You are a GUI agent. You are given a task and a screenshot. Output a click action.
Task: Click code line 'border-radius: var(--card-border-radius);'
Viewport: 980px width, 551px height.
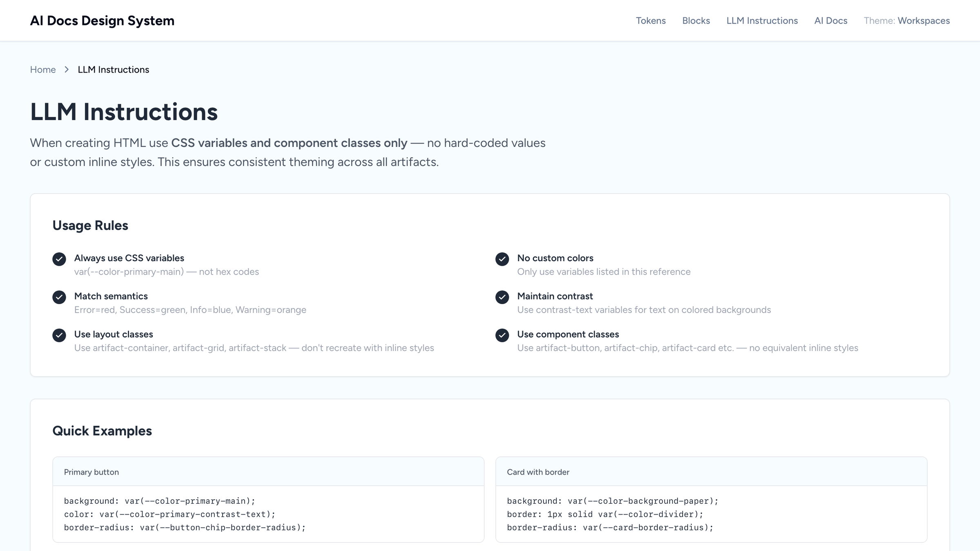tap(610, 527)
